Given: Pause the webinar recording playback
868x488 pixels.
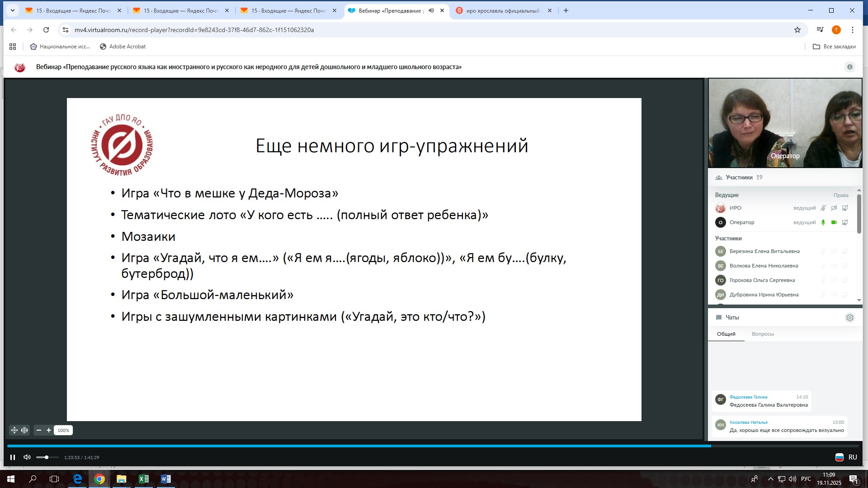Looking at the screenshot, I should (13, 457).
